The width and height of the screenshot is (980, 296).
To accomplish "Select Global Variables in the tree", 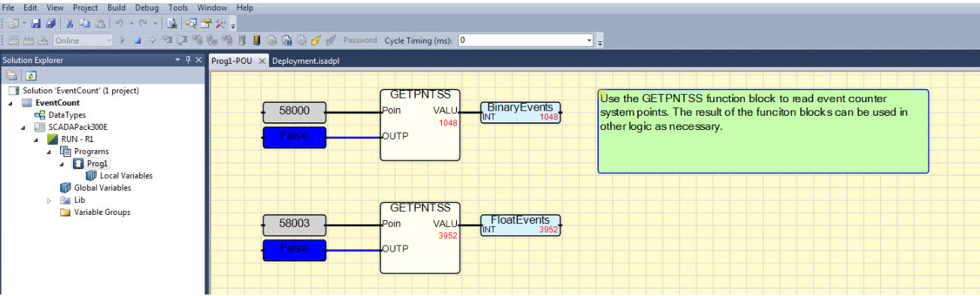I will click(102, 188).
